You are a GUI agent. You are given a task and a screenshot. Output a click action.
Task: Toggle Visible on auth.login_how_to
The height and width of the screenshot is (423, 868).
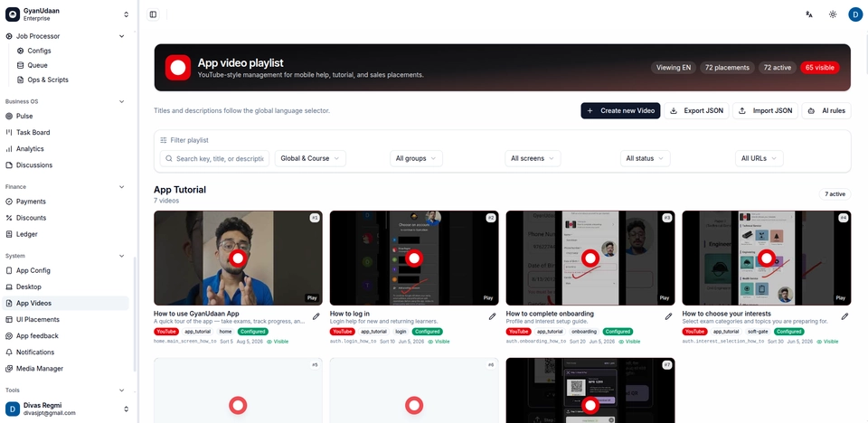point(439,342)
